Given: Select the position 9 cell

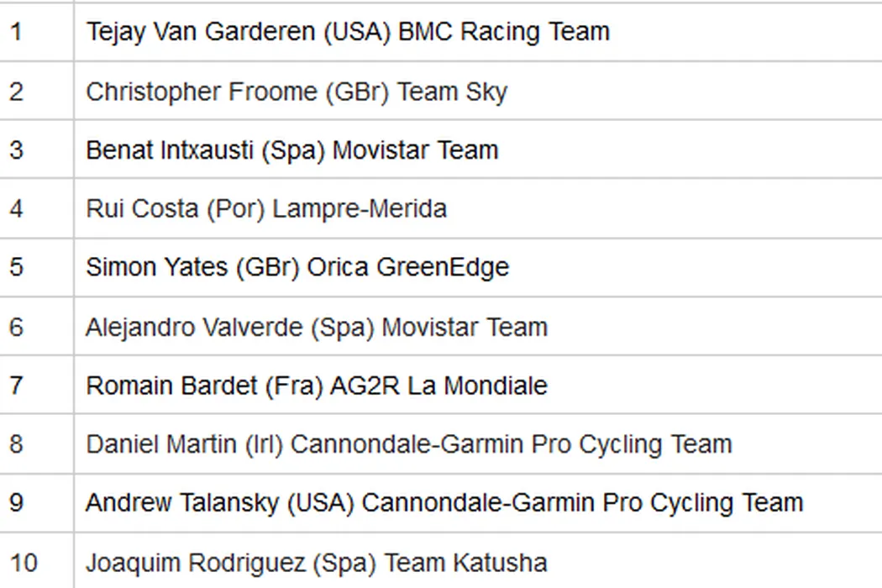Looking at the screenshot, I should point(17,503).
